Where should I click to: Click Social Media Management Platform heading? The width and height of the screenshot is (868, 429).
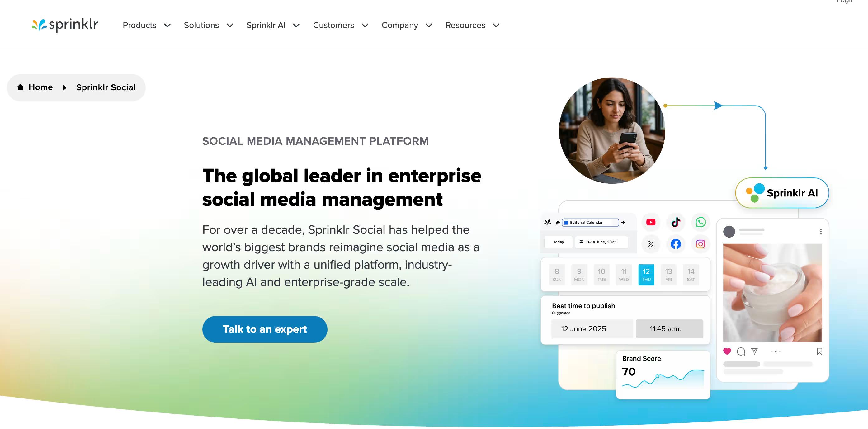[x=315, y=141]
